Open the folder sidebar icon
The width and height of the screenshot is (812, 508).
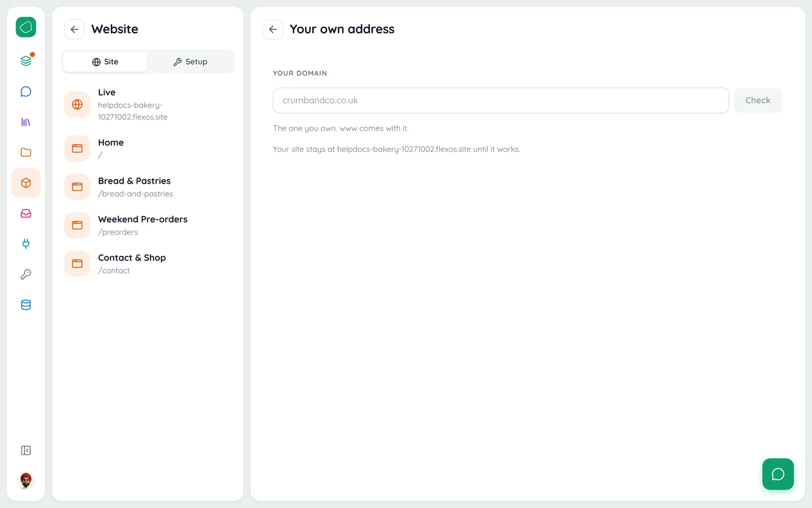click(26, 152)
